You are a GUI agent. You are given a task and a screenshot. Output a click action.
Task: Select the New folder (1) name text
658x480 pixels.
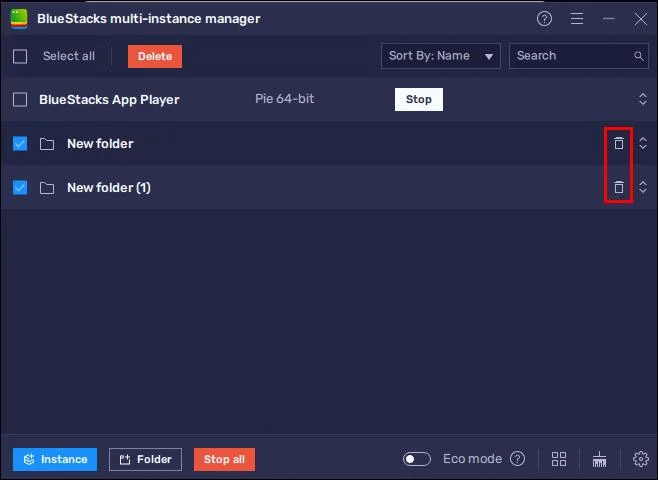tap(109, 188)
